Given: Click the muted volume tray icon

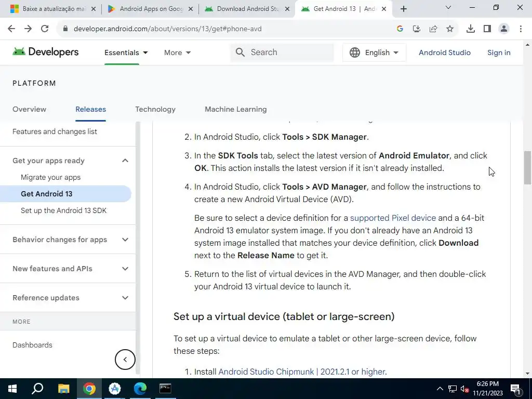Looking at the screenshot, I should click(465, 389).
